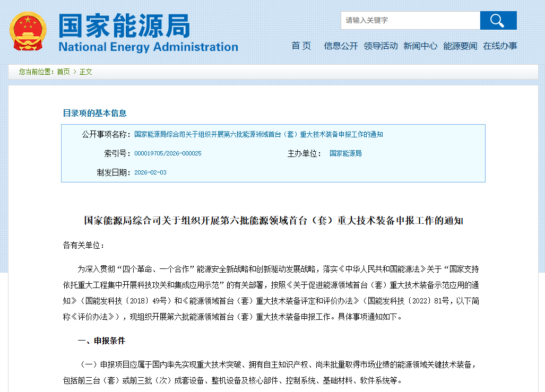Open the 首页 navigation menu
Image resolution: width=545 pixels, height=392 pixels.
click(301, 46)
